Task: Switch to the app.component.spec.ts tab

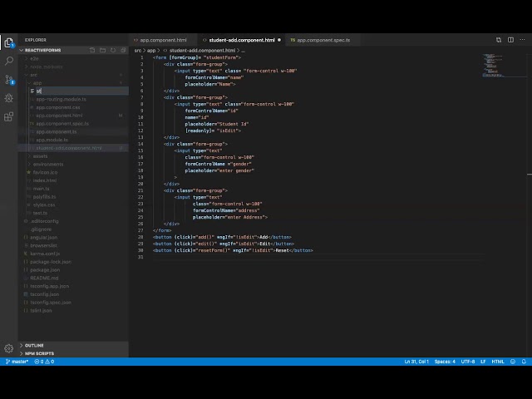Action: [323, 40]
